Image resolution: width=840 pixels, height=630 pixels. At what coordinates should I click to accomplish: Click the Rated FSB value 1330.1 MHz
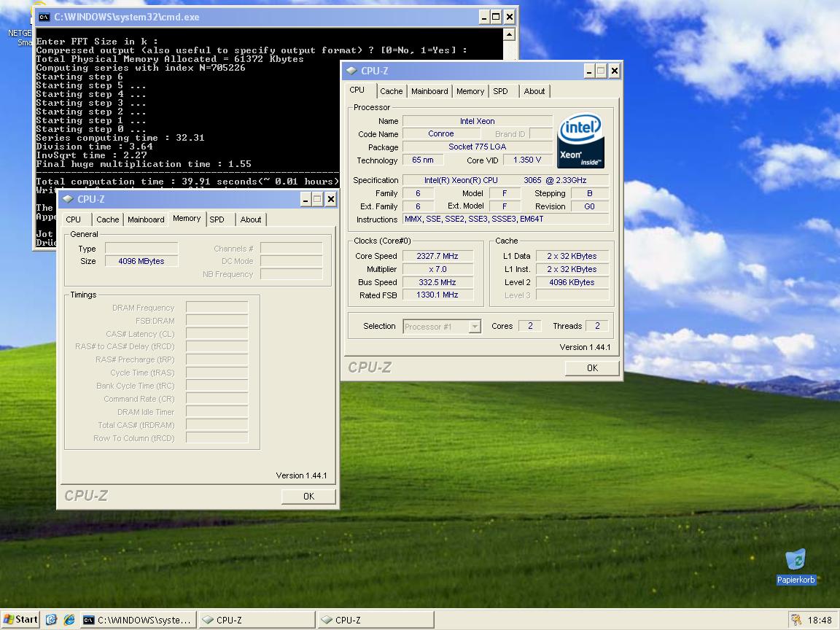tap(437, 295)
